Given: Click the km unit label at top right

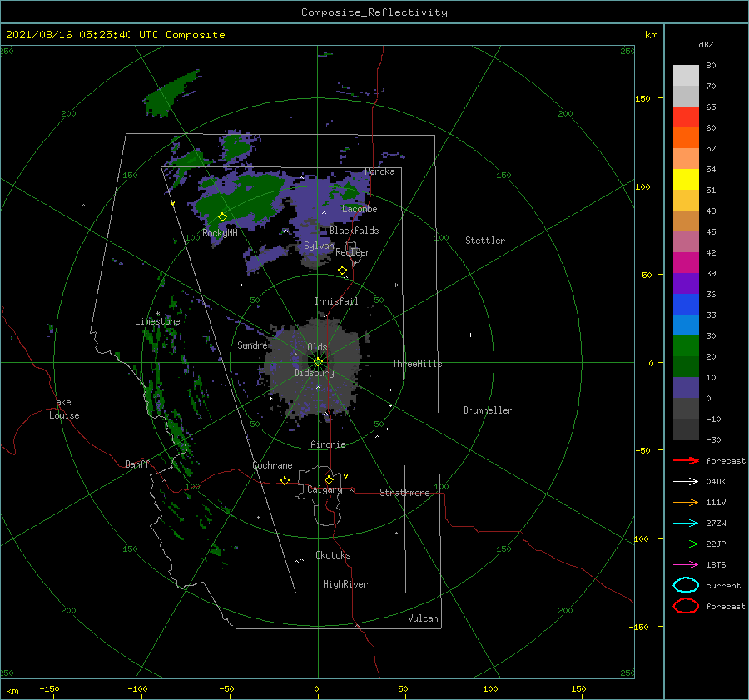Looking at the screenshot, I should (651, 35).
